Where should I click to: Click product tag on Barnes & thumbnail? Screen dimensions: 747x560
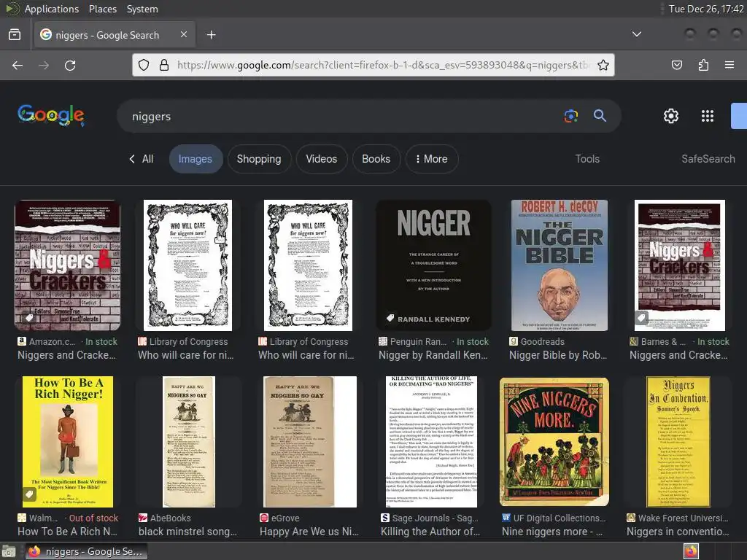[x=641, y=318]
